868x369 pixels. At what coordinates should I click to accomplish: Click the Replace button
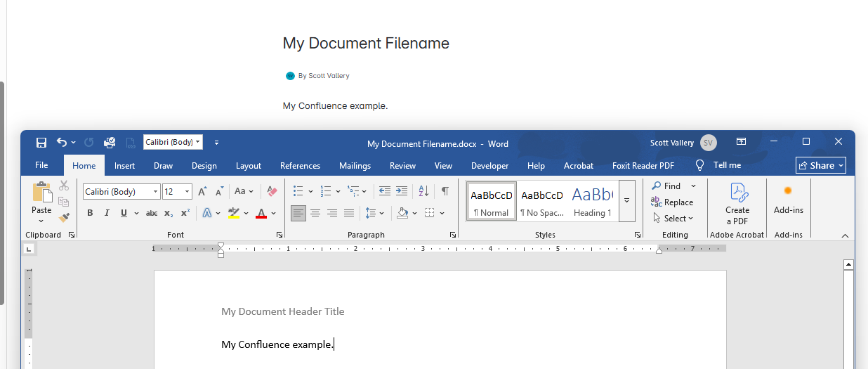coord(672,202)
